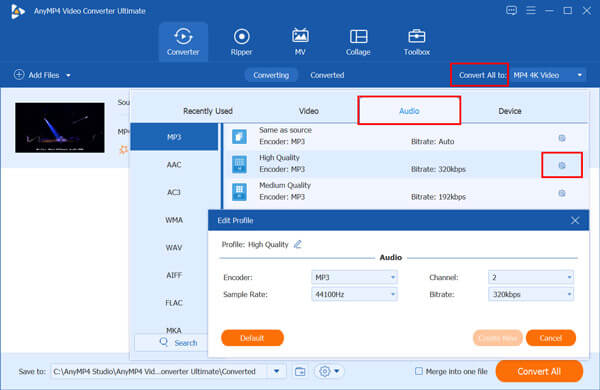600x390 pixels.
Task: Click the search magnifier icon
Action: (164, 342)
